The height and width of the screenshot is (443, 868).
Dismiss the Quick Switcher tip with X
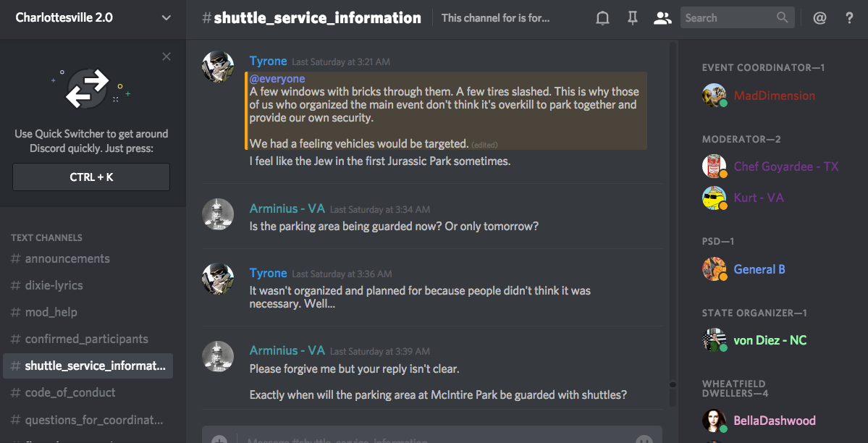167,56
